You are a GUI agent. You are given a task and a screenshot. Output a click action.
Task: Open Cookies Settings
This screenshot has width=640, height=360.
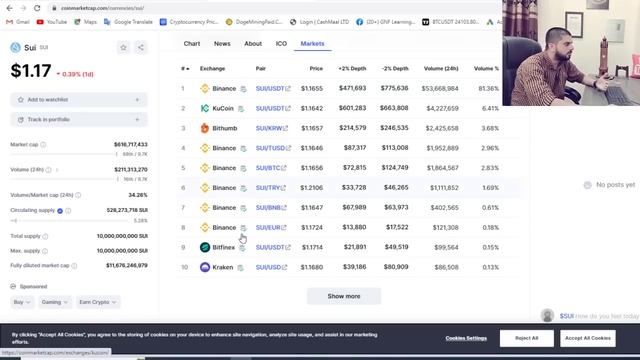466,338
